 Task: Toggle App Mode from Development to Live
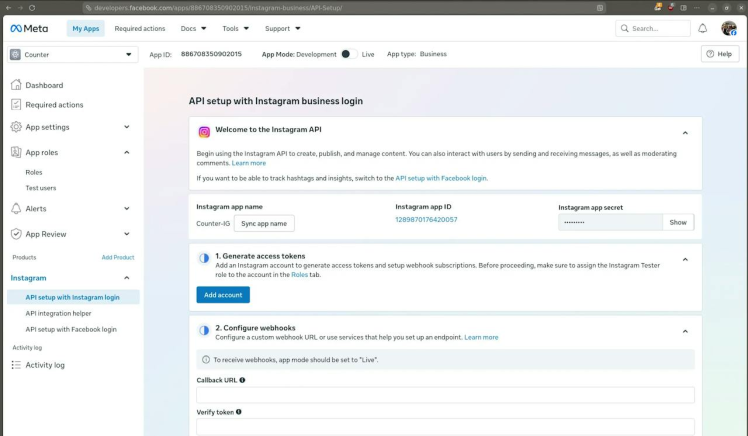tap(349, 54)
